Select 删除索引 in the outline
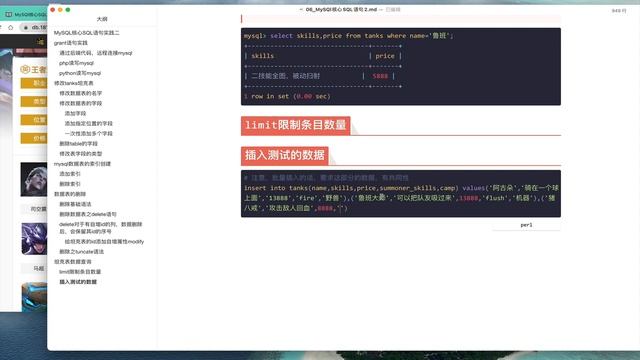This screenshot has width=640, height=360. (x=70, y=184)
